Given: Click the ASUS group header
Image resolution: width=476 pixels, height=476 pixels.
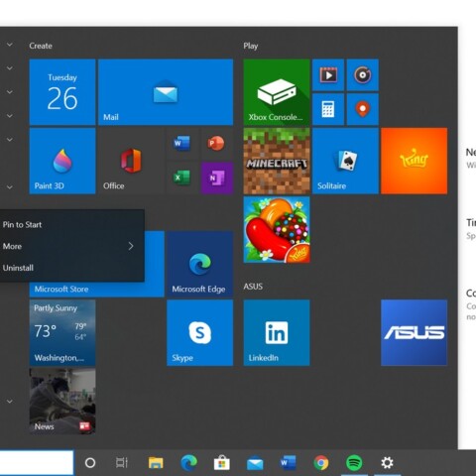Looking at the screenshot, I should (x=253, y=287).
